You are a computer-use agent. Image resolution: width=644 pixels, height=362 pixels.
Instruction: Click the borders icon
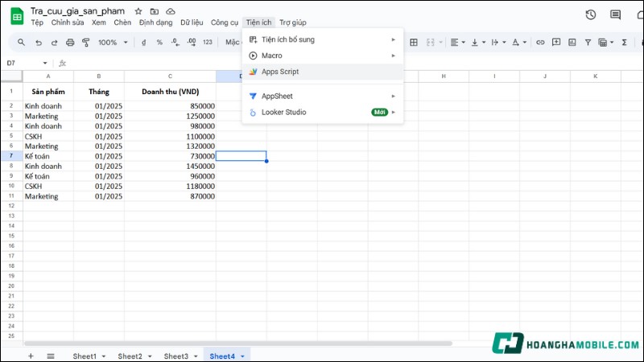click(414, 43)
